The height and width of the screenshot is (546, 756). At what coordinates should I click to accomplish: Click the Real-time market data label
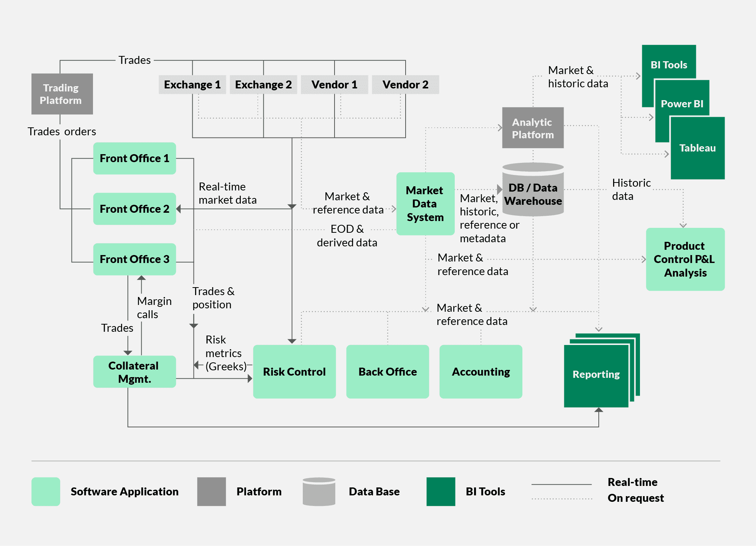pyautogui.click(x=227, y=193)
